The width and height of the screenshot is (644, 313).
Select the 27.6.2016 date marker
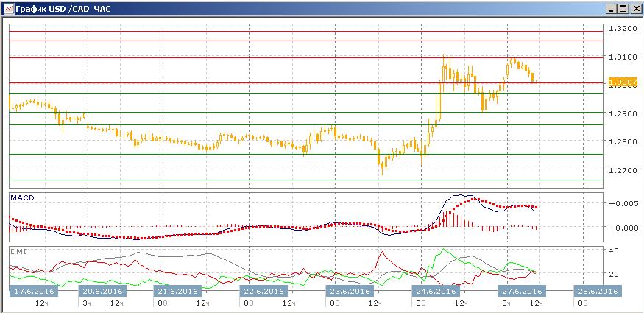(x=522, y=291)
